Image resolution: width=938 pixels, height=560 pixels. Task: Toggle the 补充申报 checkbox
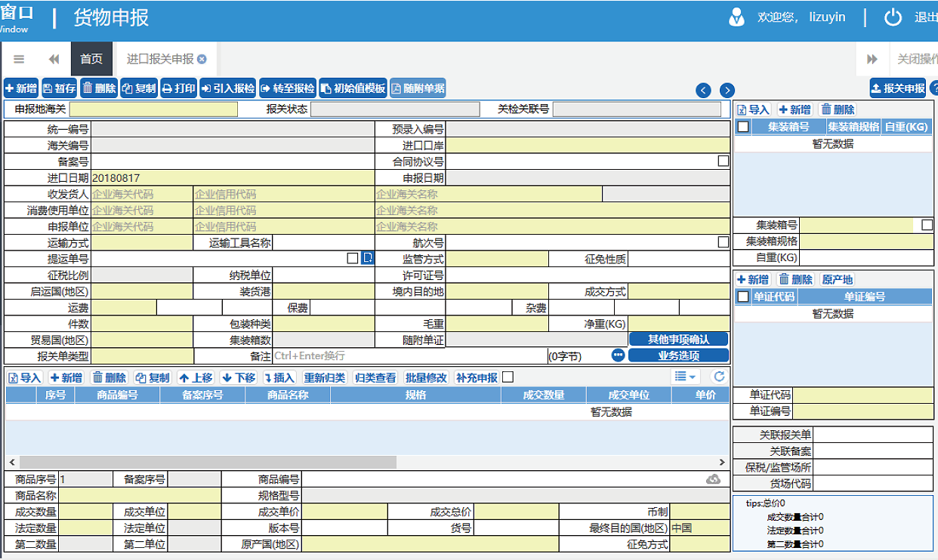click(508, 377)
